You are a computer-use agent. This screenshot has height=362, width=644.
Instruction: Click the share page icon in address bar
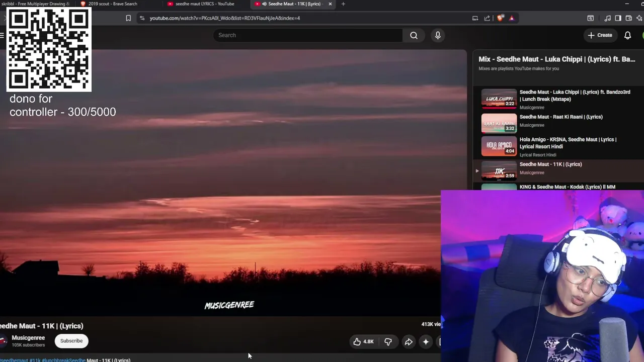click(487, 18)
